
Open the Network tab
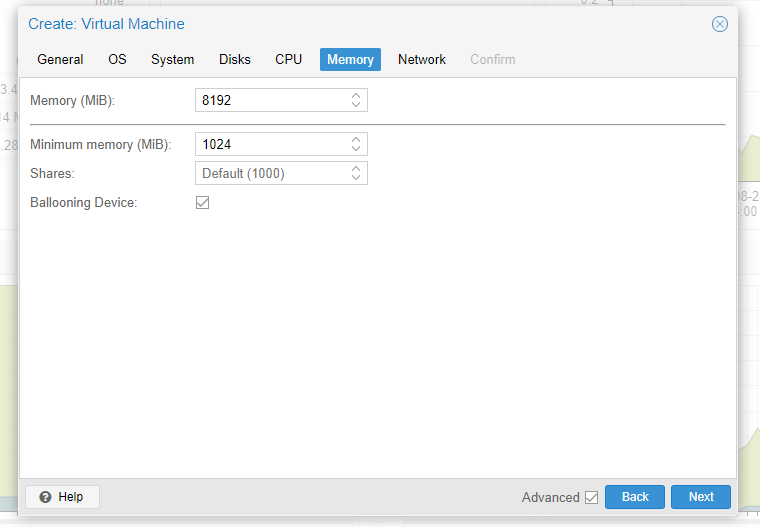[x=422, y=60]
